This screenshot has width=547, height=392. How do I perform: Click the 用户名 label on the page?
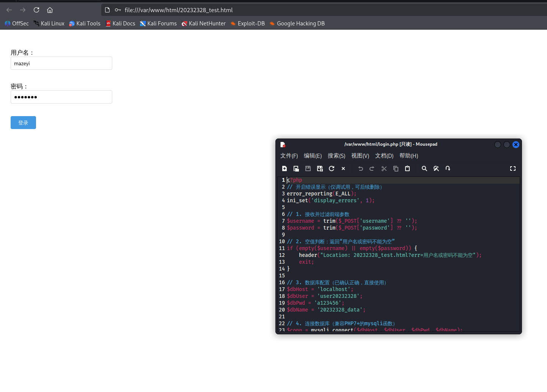[22, 53]
